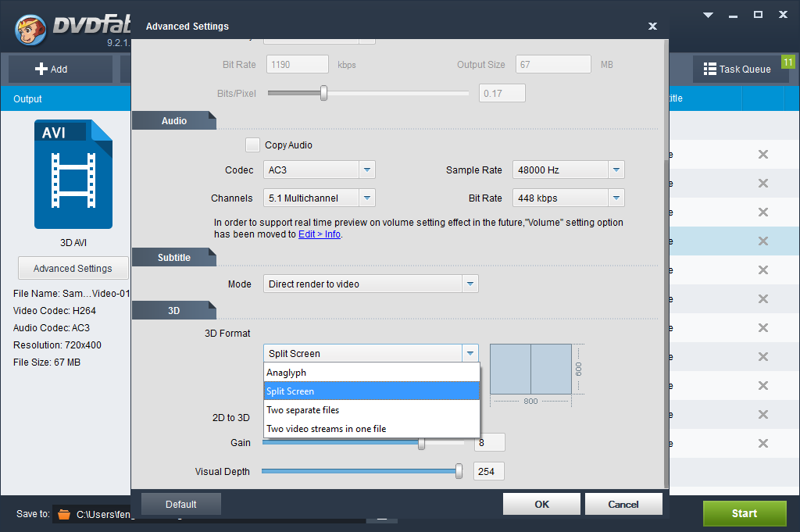Screen dimensions: 800x532
Task: Remove the third title row with X
Action: (x=762, y=212)
